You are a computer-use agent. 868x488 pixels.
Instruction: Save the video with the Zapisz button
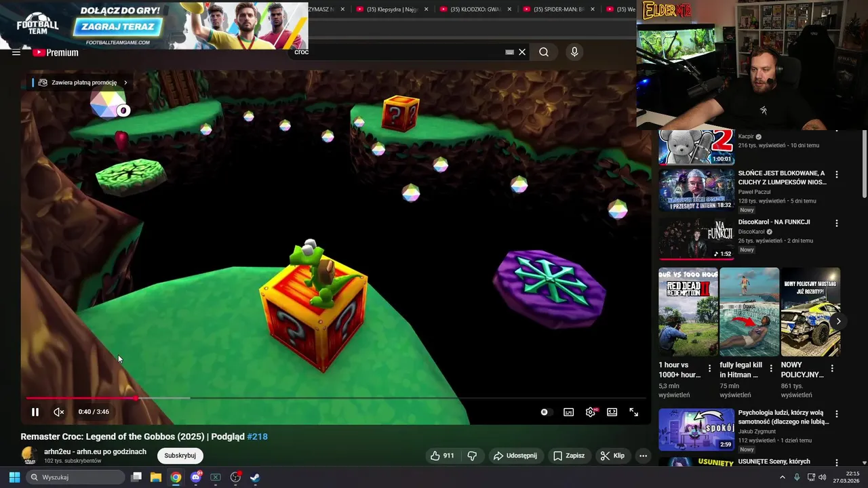tap(569, 455)
